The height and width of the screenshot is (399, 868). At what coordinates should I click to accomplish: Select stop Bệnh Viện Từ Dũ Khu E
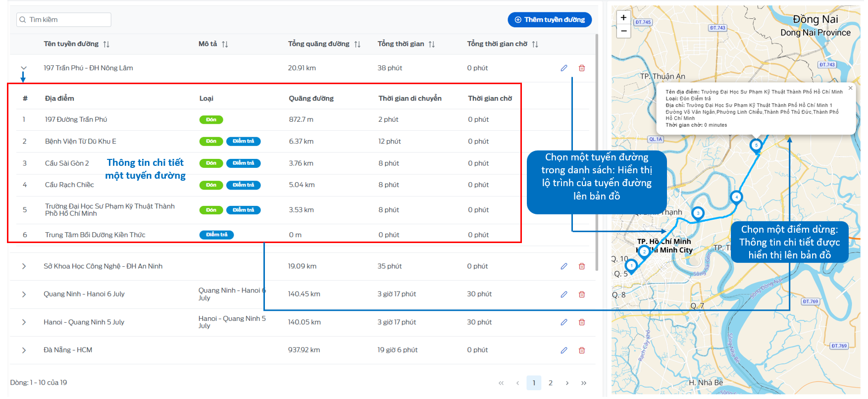pyautogui.click(x=81, y=141)
